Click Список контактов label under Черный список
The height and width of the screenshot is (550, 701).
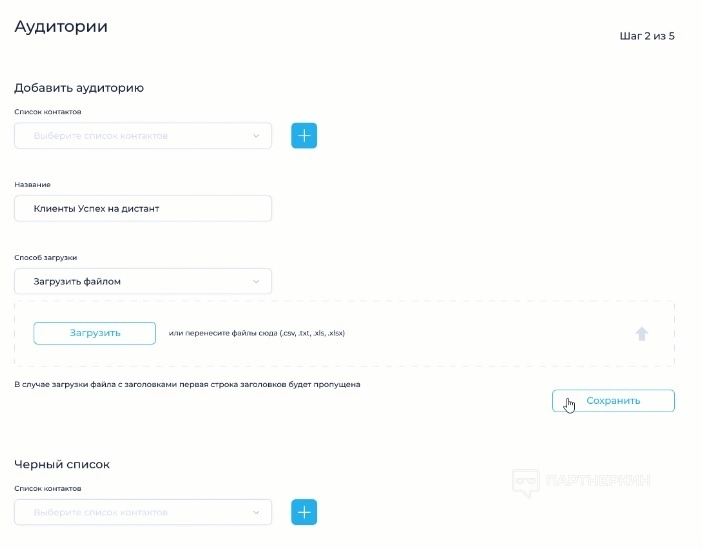[47, 488]
